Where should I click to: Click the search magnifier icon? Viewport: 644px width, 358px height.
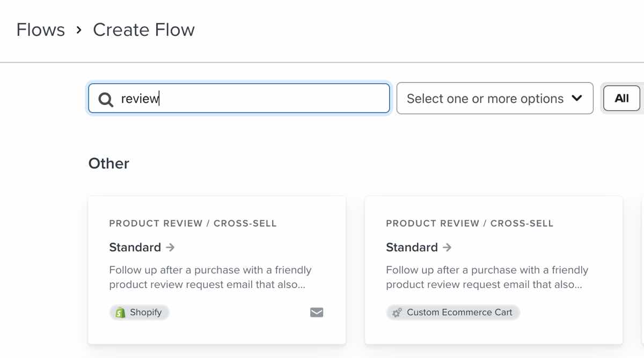[x=106, y=99]
